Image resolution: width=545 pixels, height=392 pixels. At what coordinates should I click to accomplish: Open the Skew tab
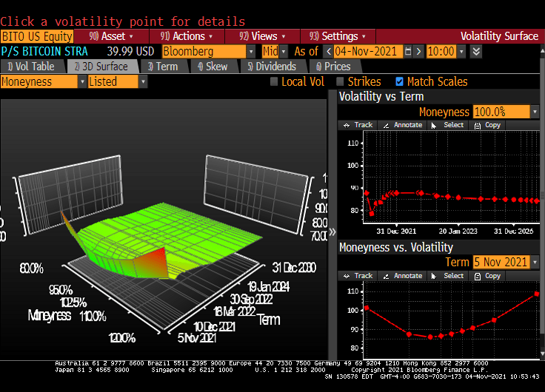[212, 67]
